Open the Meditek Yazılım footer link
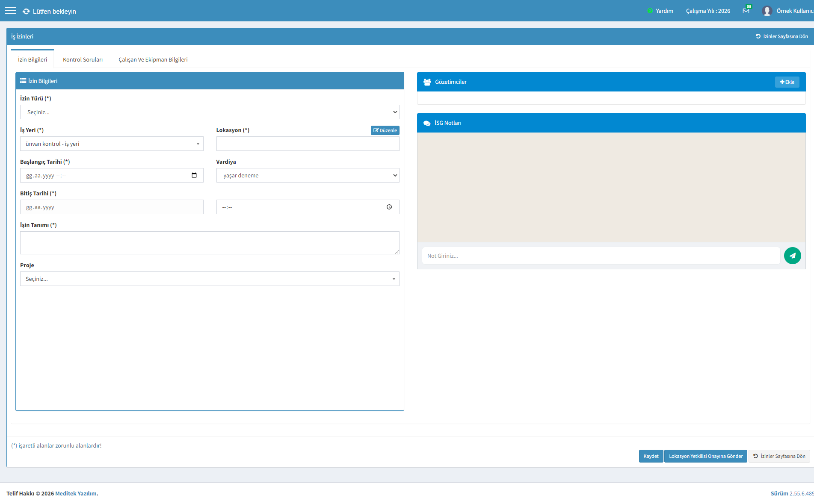This screenshot has width=814, height=504. [76, 493]
